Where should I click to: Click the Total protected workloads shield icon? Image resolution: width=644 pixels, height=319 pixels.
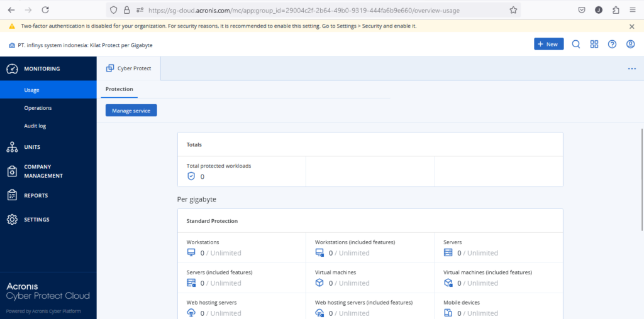[x=192, y=176]
